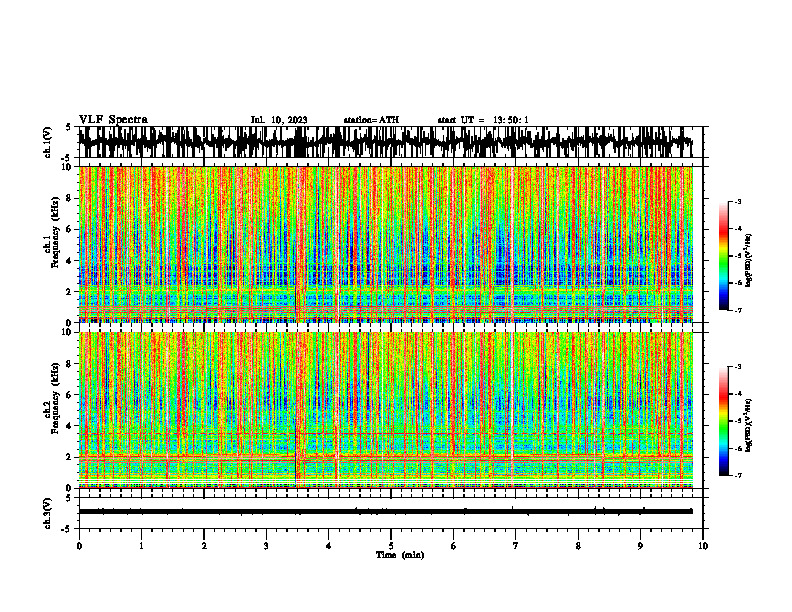
Task: Click the "ch.3(V)" axis label
Action: coord(48,513)
